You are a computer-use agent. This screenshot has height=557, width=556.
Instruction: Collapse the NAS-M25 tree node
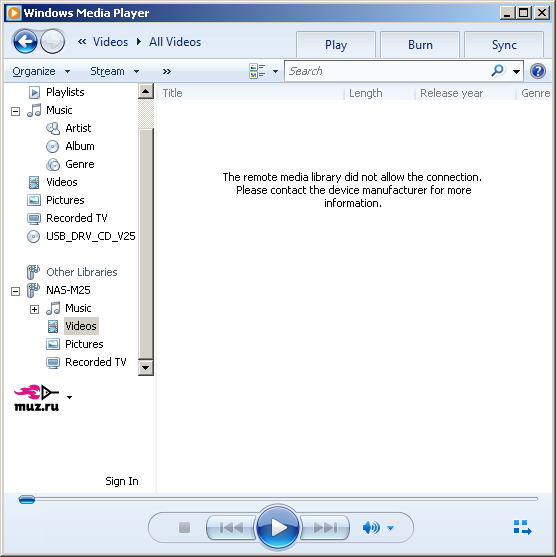tap(15, 292)
